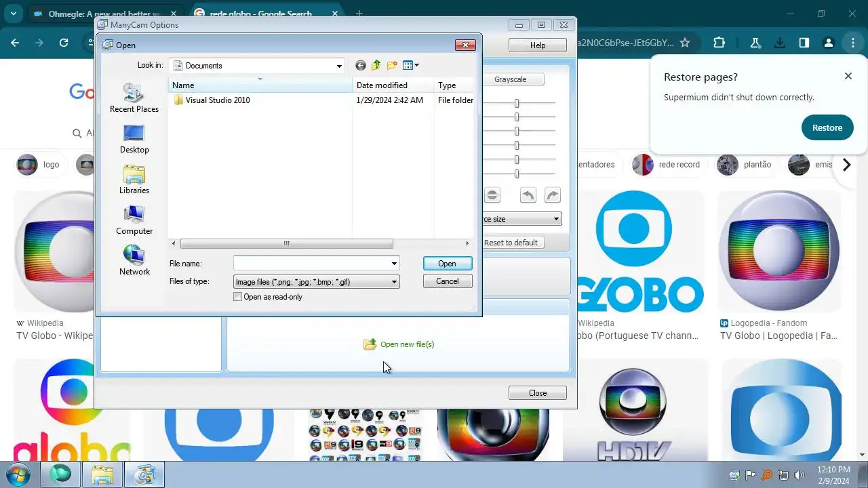Screen dimensions: 868x488
Task: Select the rede record search chip
Action: tap(669, 165)
